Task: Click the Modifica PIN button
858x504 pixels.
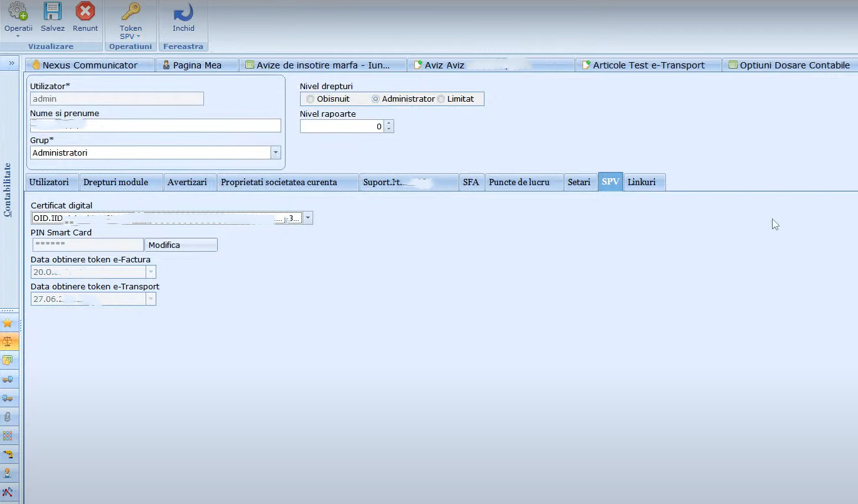Action: pos(181,245)
